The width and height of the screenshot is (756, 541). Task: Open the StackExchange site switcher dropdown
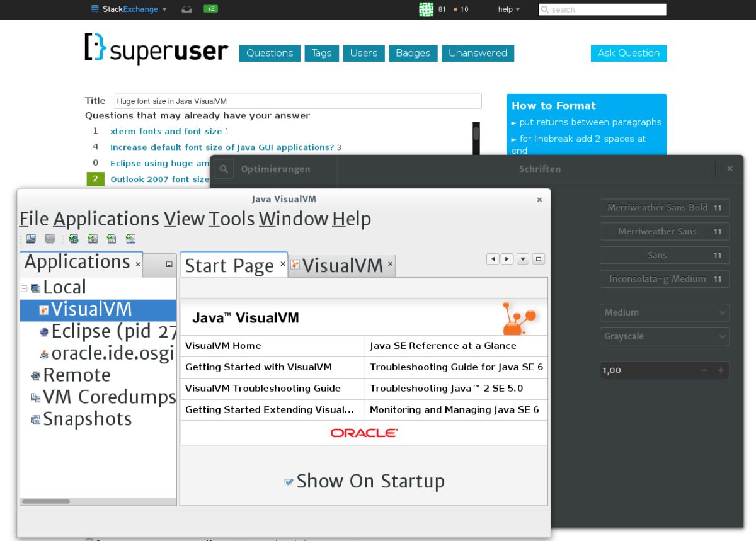pos(129,9)
